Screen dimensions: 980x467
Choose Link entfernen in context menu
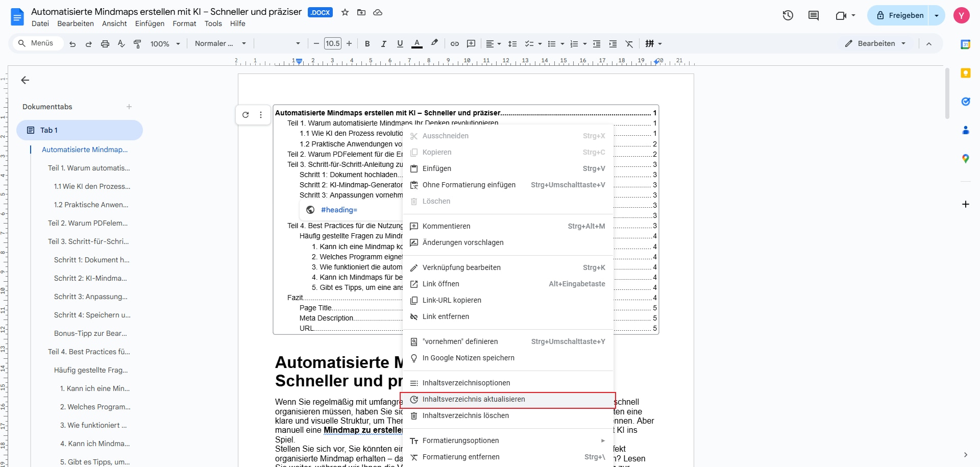(x=508, y=316)
